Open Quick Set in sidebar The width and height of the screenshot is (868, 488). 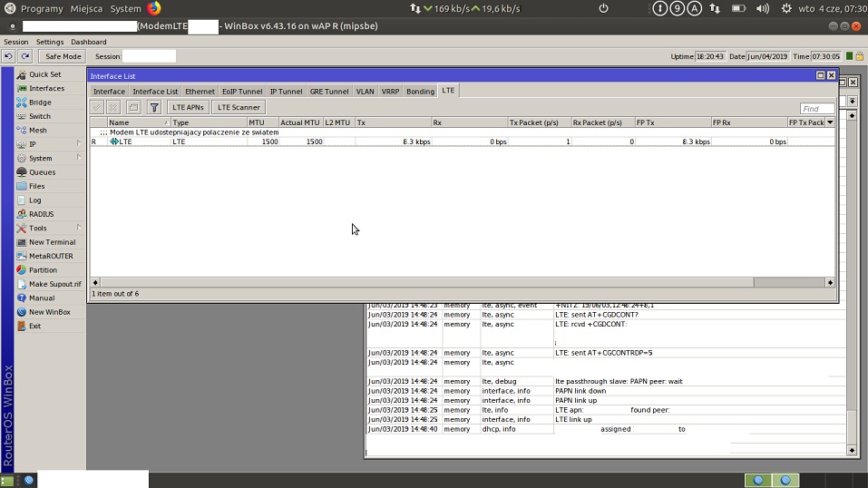pos(45,74)
